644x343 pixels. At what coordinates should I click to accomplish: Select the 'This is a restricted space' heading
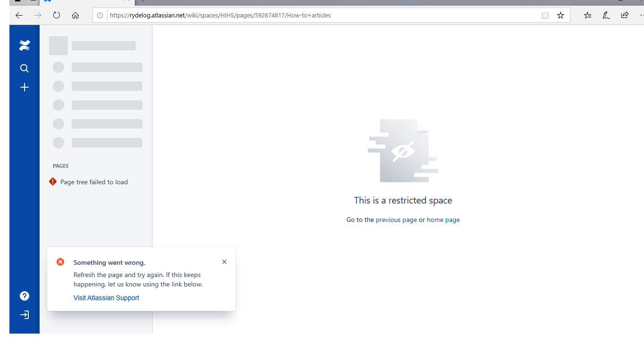pyautogui.click(x=403, y=200)
